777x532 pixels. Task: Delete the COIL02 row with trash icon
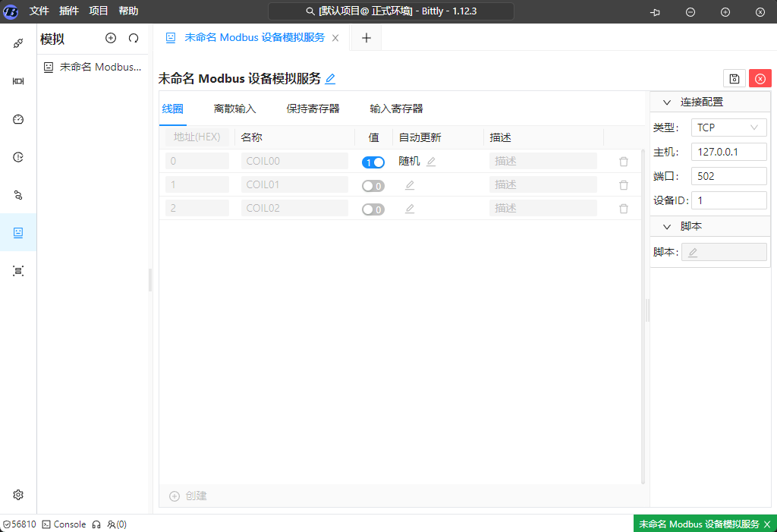click(624, 209)
